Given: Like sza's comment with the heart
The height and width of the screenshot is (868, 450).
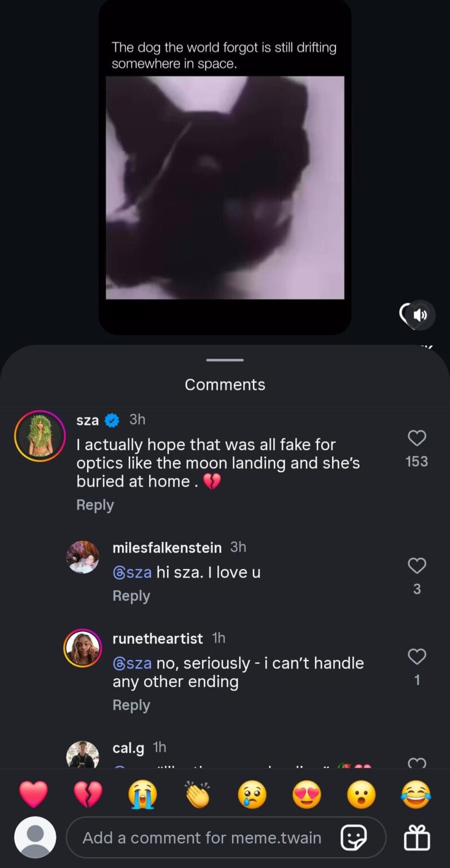Looking at the screenshot, I should (417, 439).
